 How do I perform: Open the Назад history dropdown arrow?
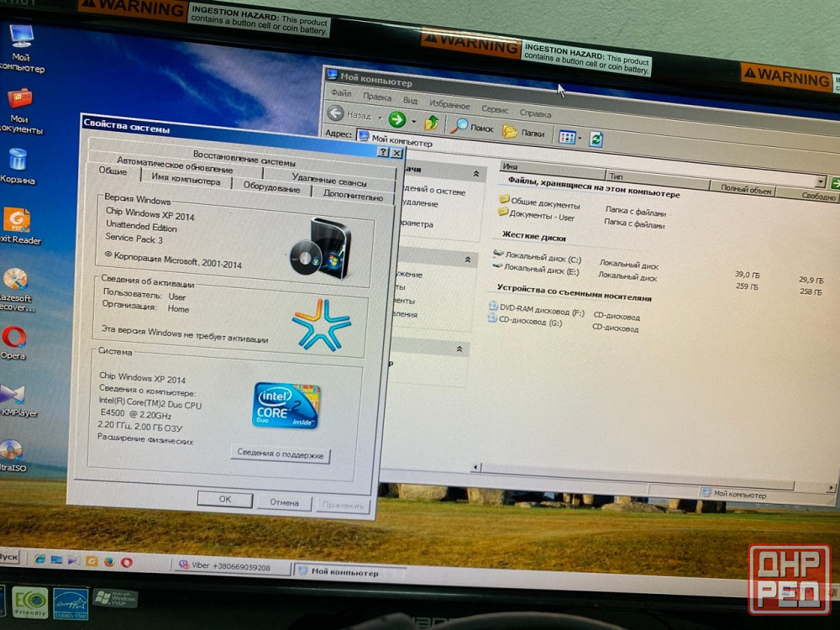click(x=380, y=118)
